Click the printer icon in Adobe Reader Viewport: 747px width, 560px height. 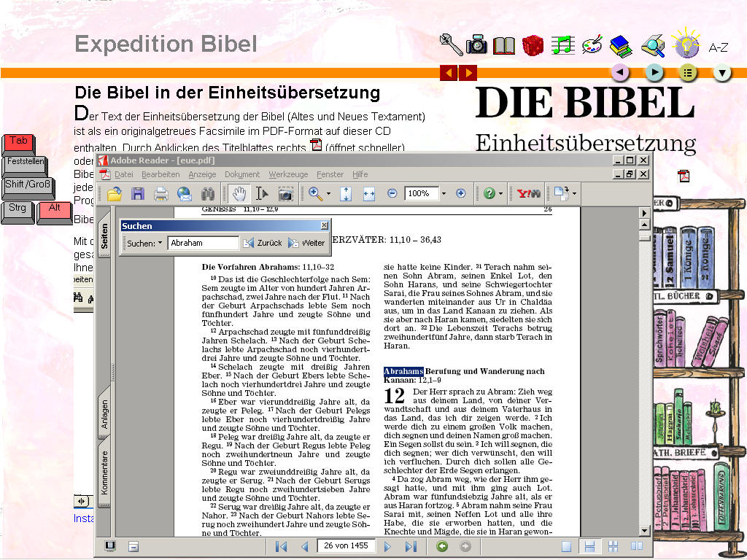point(161,194)
